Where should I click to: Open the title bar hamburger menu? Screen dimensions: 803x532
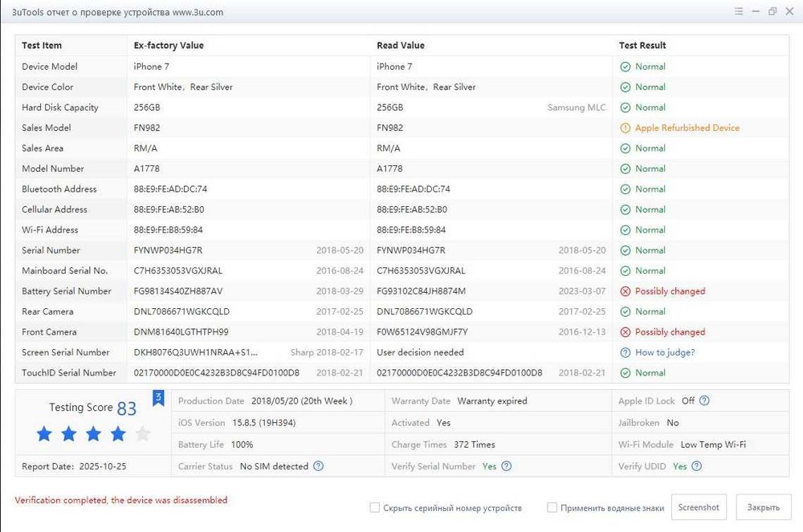pos(738,11)
